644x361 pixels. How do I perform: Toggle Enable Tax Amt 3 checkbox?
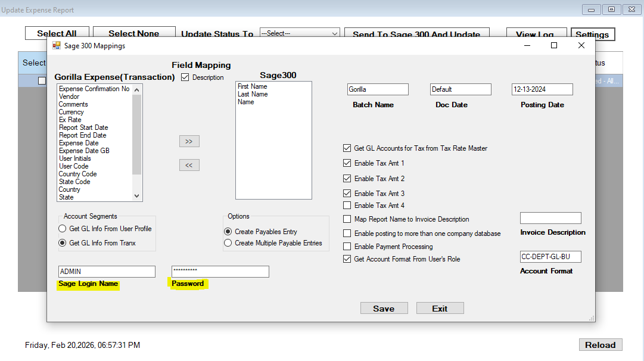pos(347,193)
